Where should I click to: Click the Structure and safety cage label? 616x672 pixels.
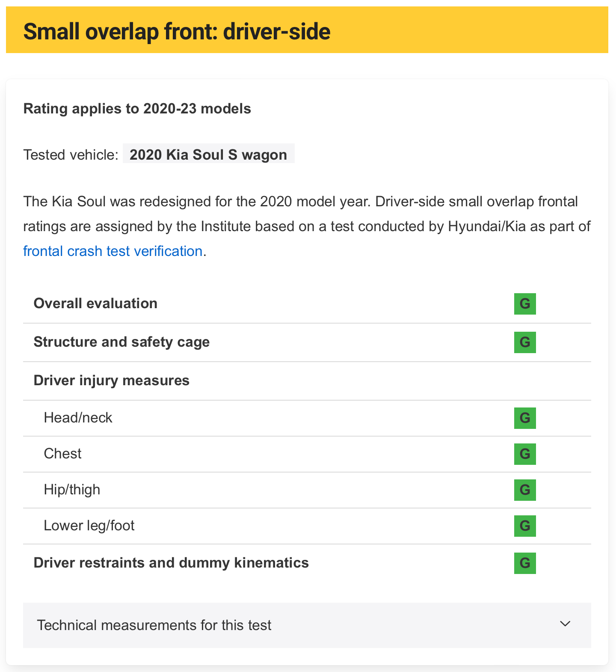point(121,342)
